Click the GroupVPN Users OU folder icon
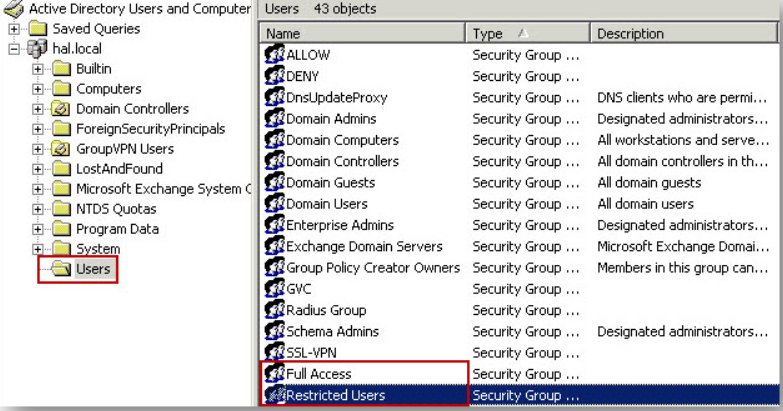783x411 pixels. (61, 148)
